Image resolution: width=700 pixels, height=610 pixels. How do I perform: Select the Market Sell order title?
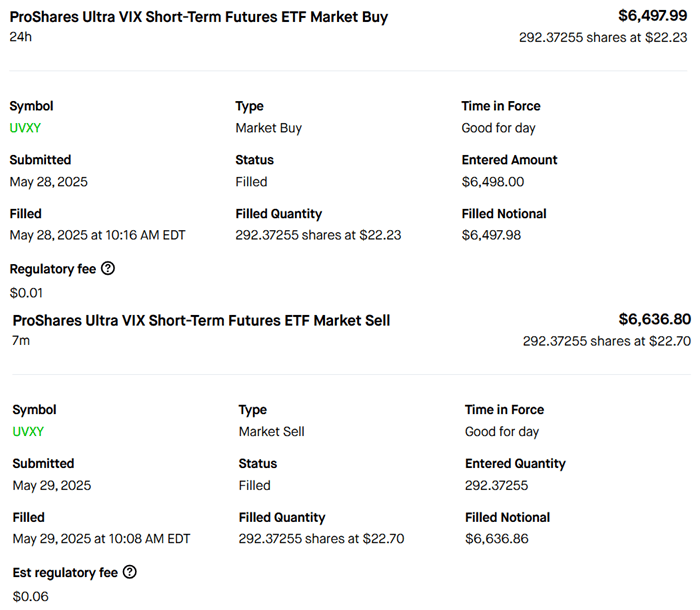coord(201,321)
